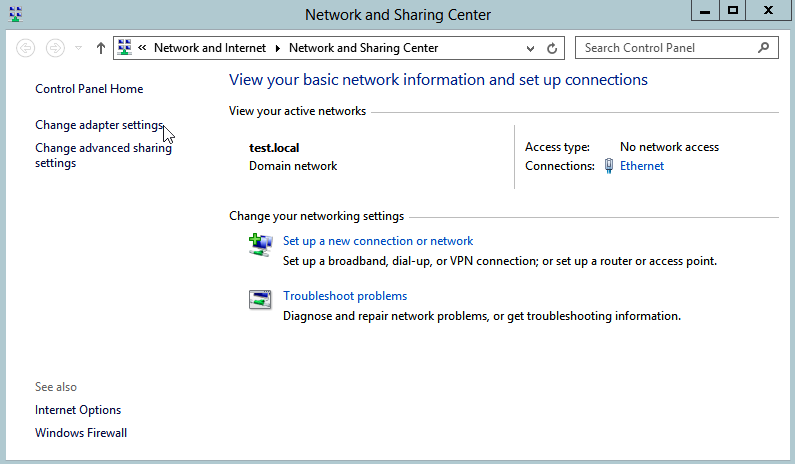Select Network and Sharing Center breadcrumb
This screenshot has height=464, width=795.
364,48
